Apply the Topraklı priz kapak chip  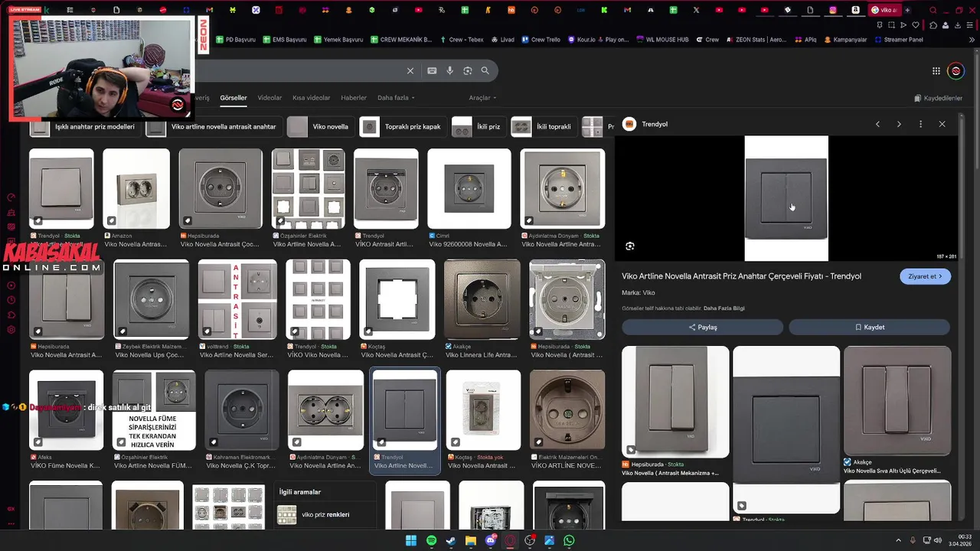pyautogui.click(x=403, y=127)
